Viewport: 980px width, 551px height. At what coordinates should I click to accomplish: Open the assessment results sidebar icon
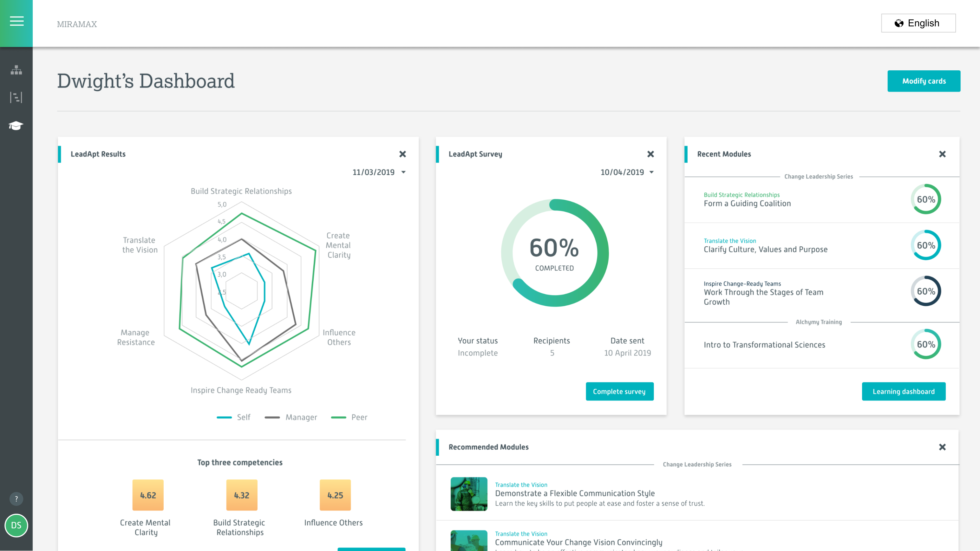point(16,98)
